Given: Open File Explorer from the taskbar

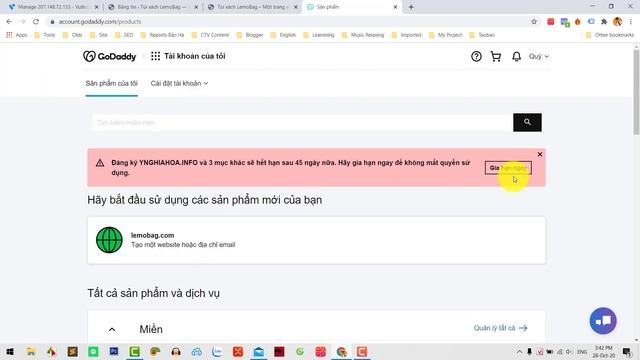Looking at the screenshot, I should point(31,351).
